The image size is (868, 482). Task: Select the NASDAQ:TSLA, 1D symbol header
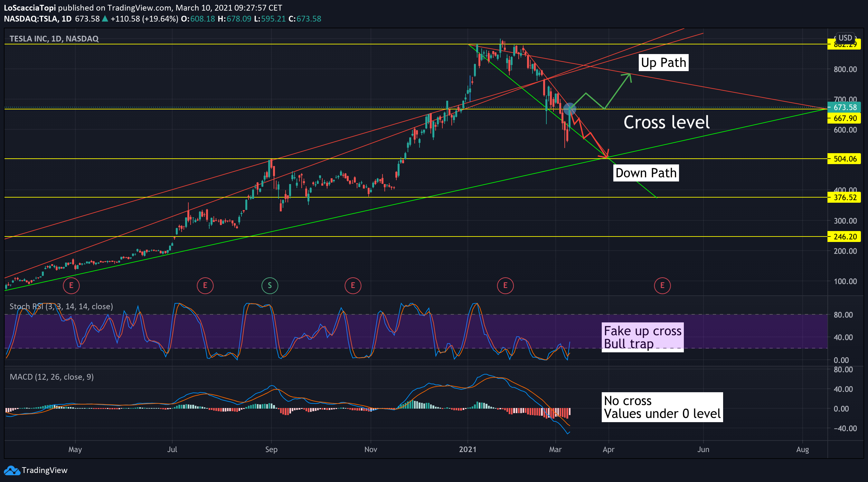pyautogui.click(x=38, y=19)
